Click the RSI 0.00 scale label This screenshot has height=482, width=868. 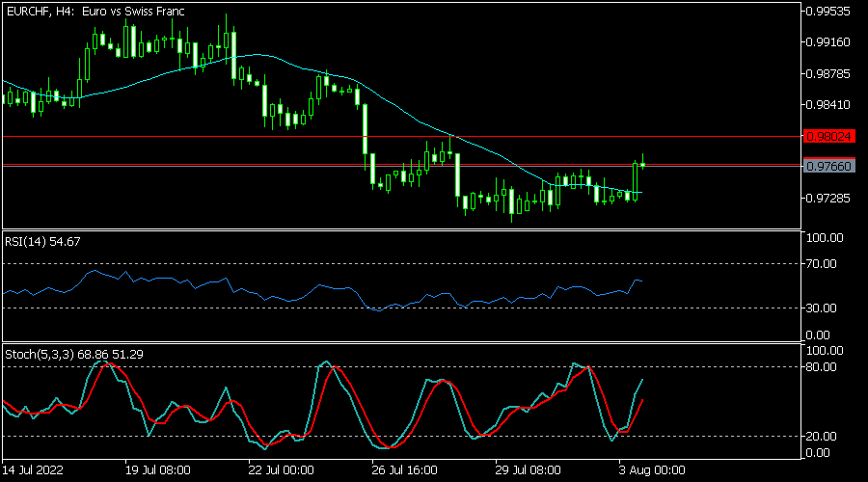[818, 335]
